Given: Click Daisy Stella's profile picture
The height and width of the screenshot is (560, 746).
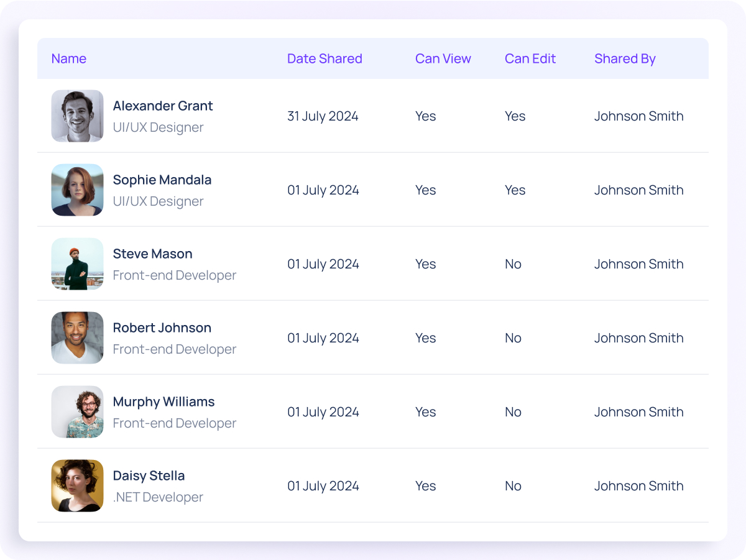Looking at the screenshot, I should click(77, 485).
